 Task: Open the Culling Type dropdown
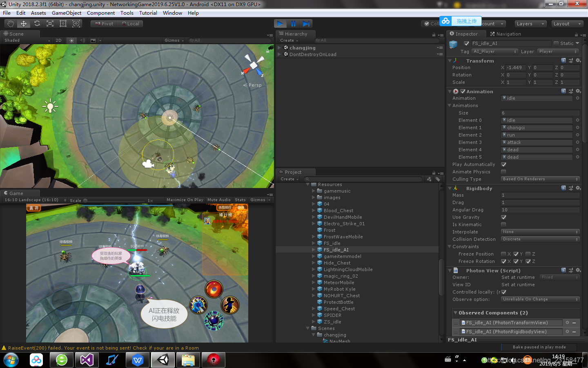tap(540, 179)
